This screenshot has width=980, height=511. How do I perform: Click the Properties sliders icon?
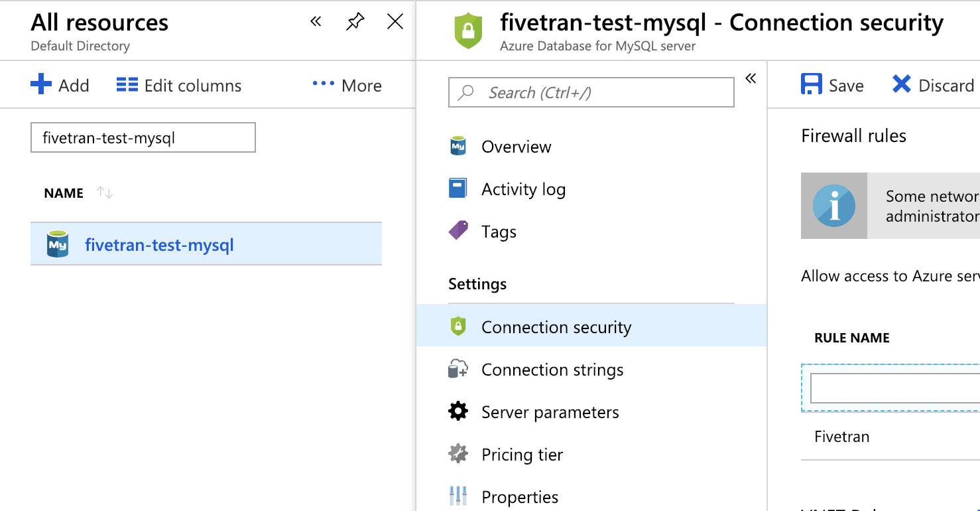(458, 496)
